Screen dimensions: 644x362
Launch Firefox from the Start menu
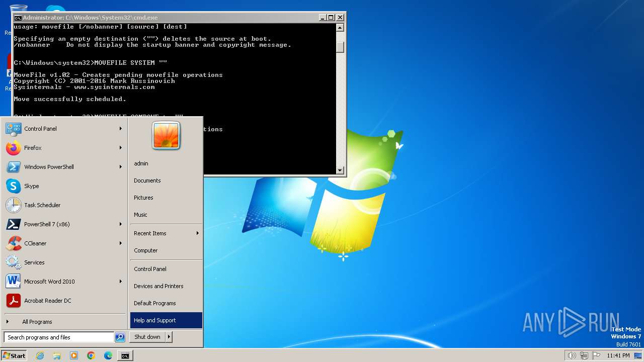click(64, 148)
